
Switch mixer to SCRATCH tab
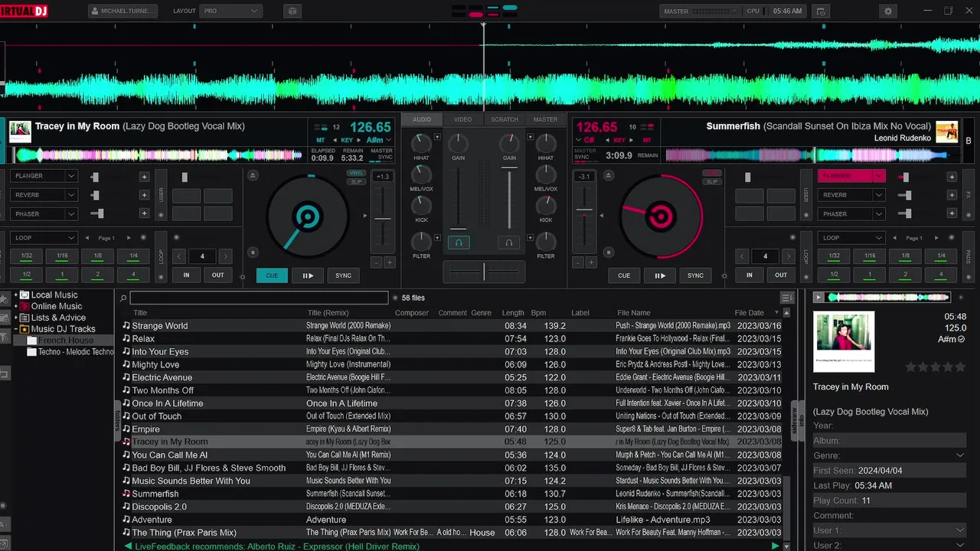click(505, 119)
